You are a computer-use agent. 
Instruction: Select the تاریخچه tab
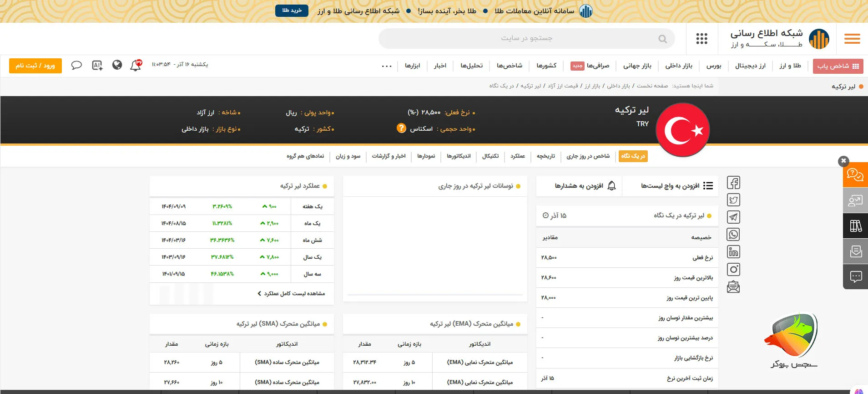click(546, 156)
